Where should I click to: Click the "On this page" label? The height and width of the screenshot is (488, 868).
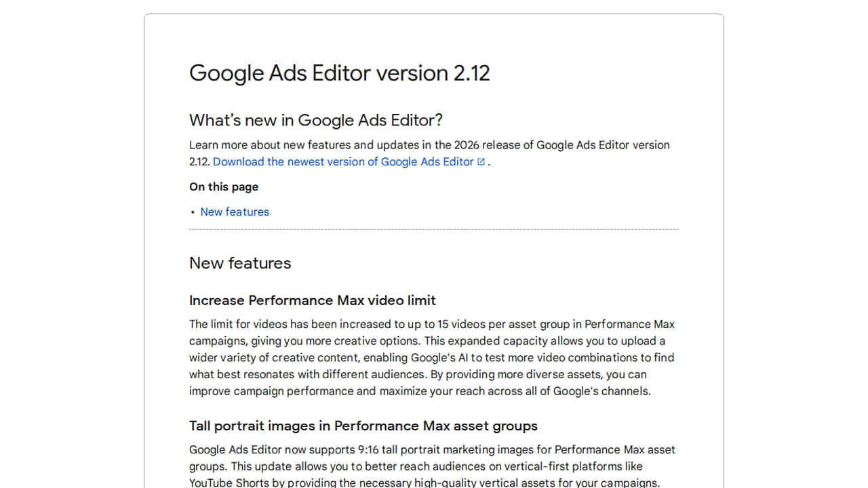[x=224, y=187]
